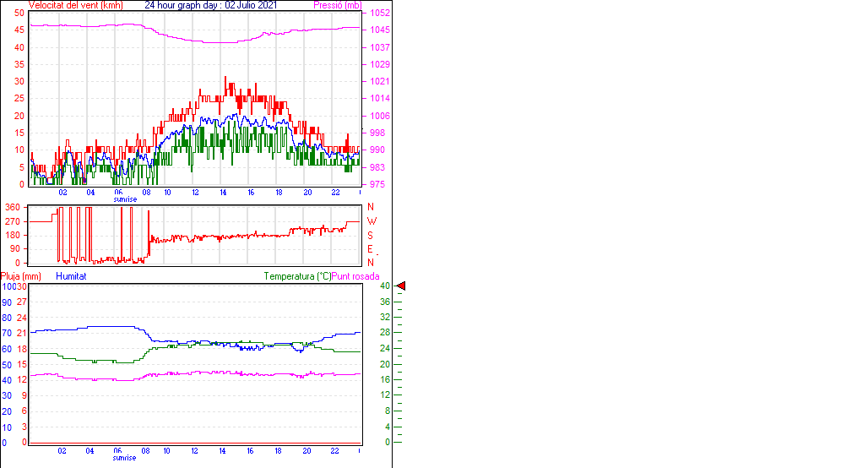868x468 pixels.
Task: Click the 100 value on the humidity axis
Action: pos(8,287)
